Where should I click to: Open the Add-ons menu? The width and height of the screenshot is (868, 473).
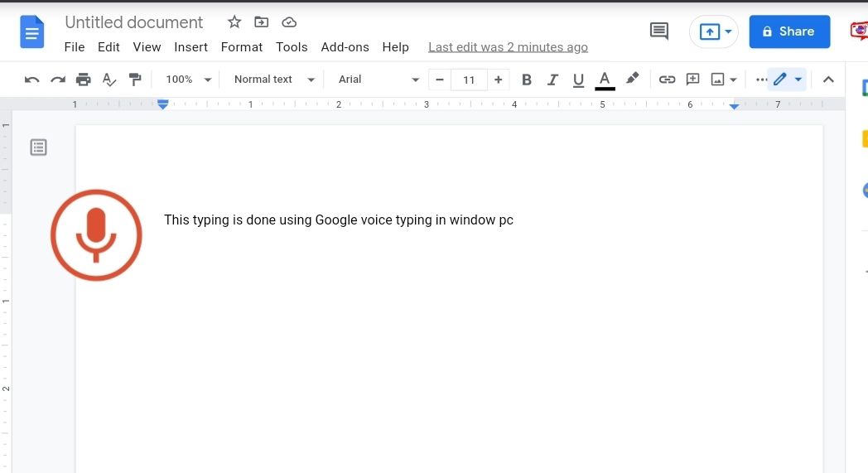pyautogui.click(x=345, y=47)
